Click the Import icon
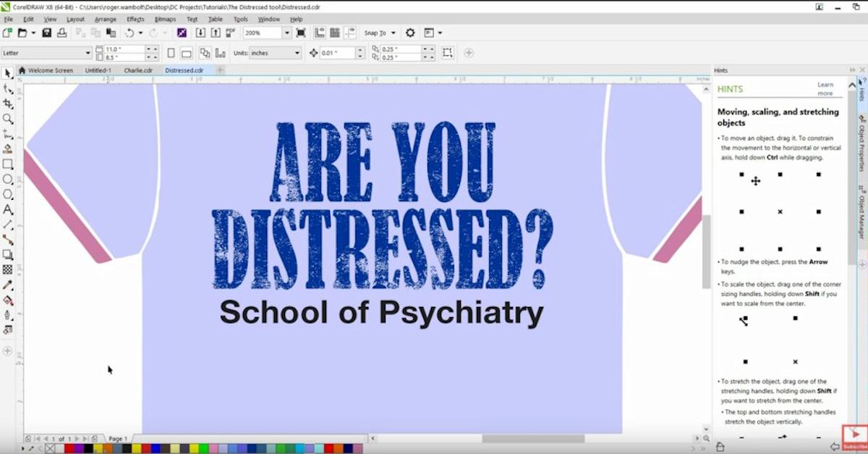The width and height of the screenshot is (868, 454). (200, 33)
